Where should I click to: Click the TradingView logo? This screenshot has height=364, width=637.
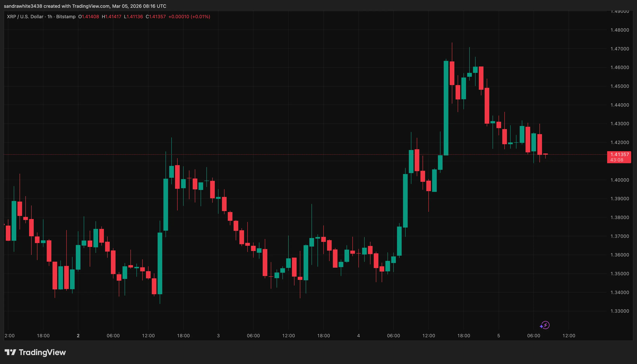click(x=35, y=353)
